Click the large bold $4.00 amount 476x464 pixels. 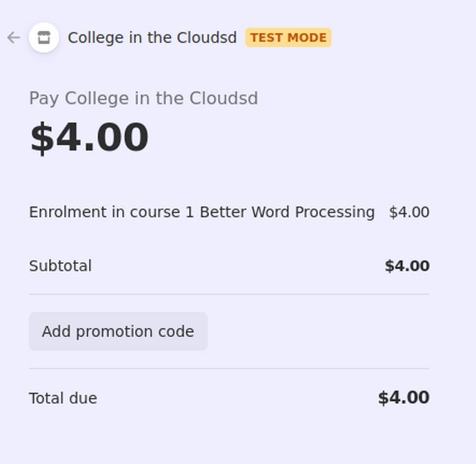click(90, 137)
